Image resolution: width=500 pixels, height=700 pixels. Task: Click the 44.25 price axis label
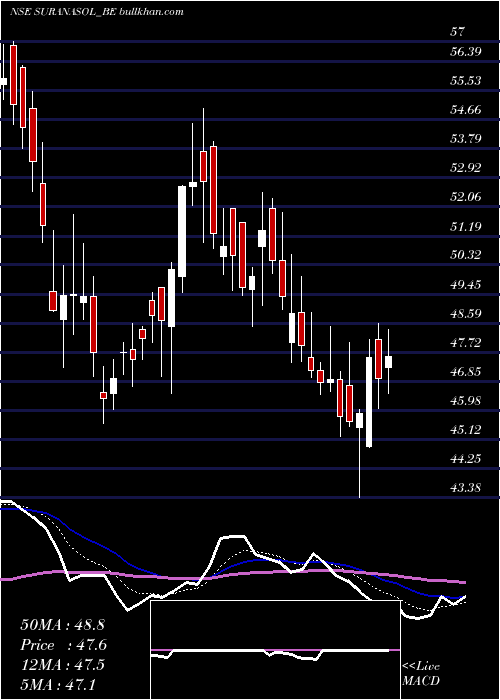click(x=466, y=459)
